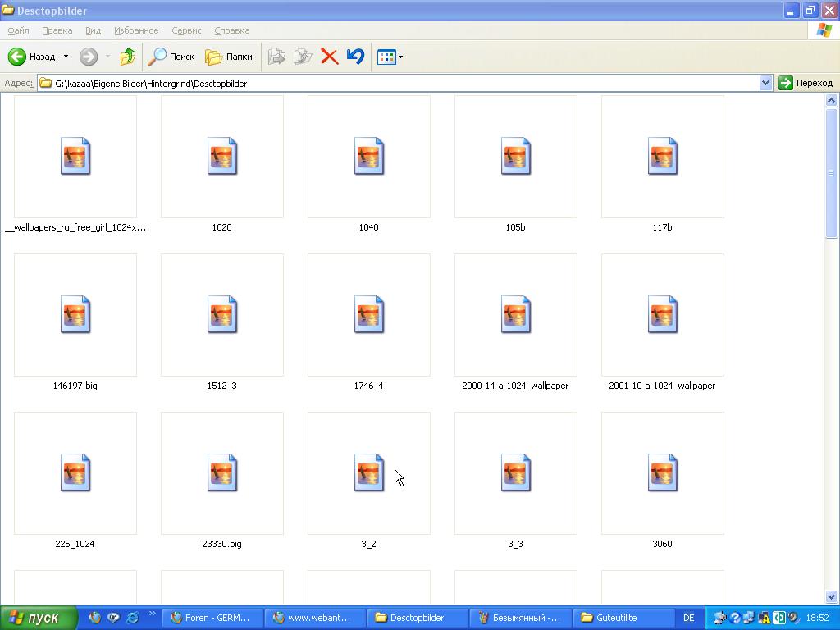Click the red Delete X icon

(329, 57)
